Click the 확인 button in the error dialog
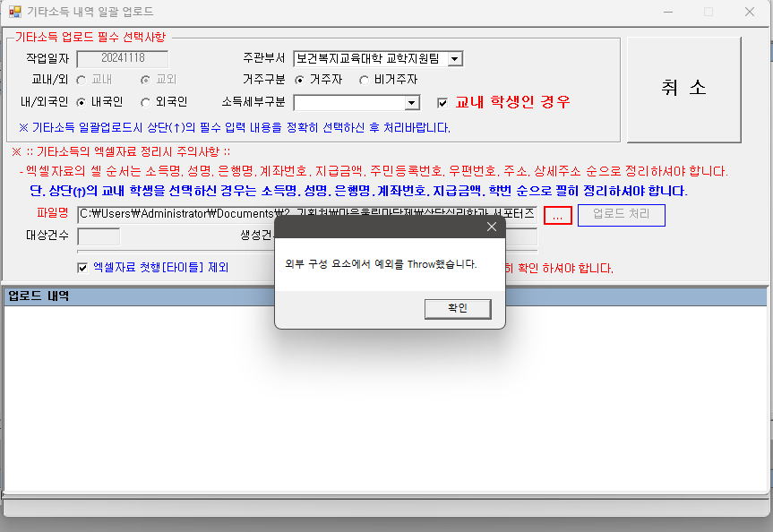 point(458,309)
